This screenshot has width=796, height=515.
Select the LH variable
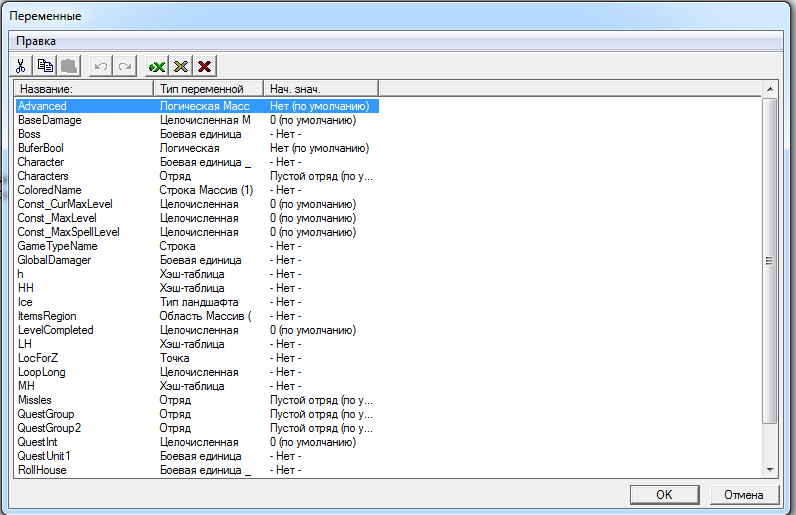24,344
